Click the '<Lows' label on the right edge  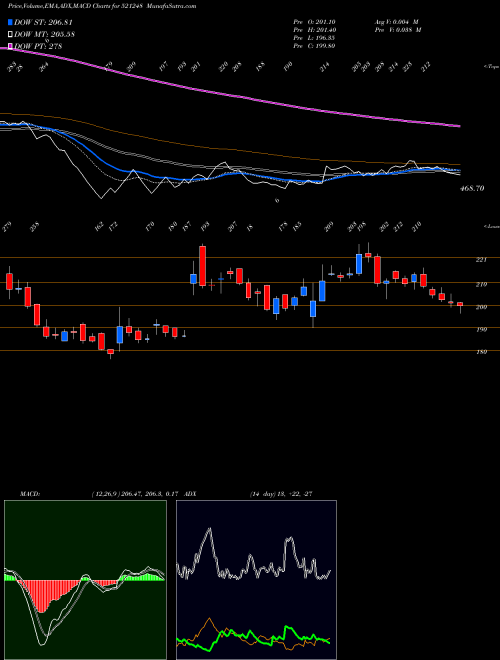coord(491,226)
